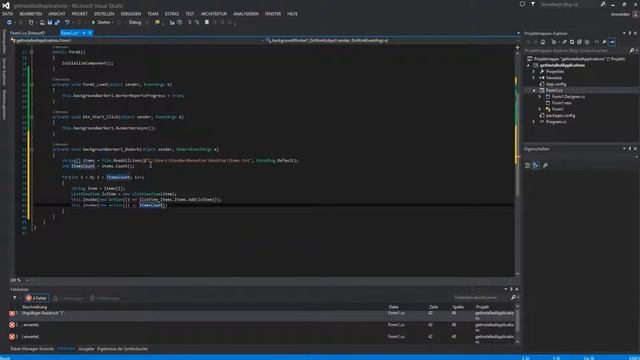This screenshot has width=640, height=360.
Task: Select packages.config in Projektmappen-Explorer
Action: pyautogui.click(x=560, y=116)
